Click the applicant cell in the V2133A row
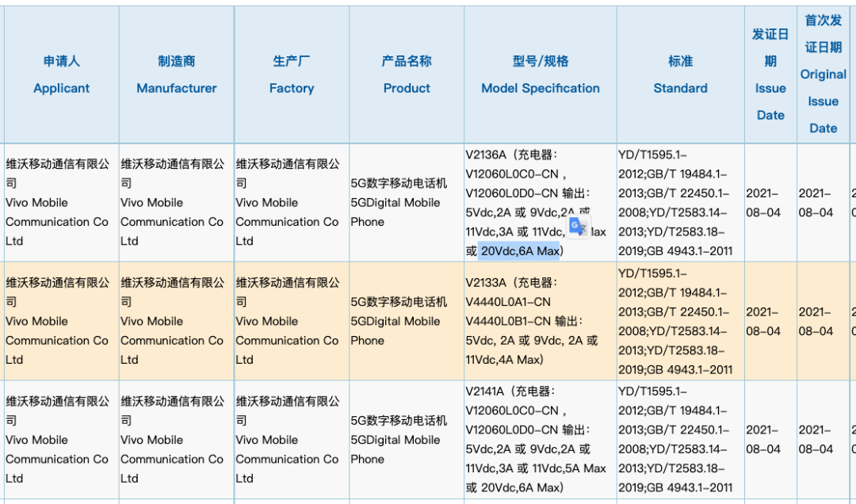 click(62, 321)
